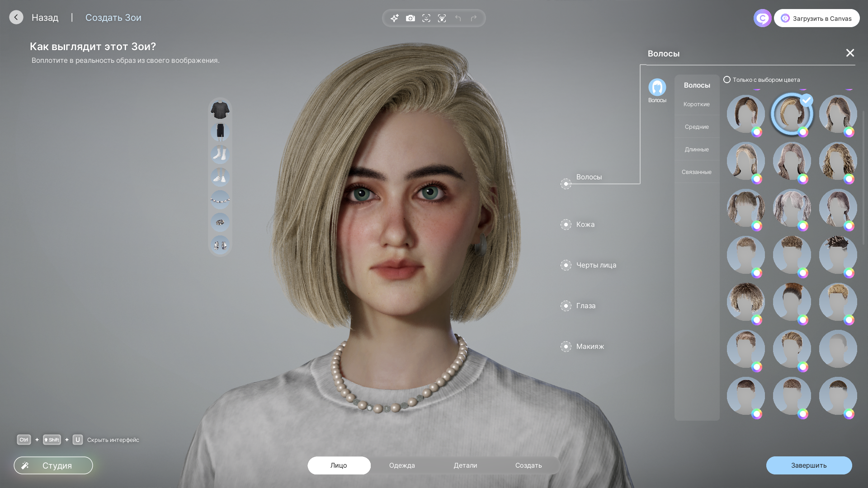Click the redo arrow in toolbar
The width and height of the screenshot is (868, 488).
(474, 18)
